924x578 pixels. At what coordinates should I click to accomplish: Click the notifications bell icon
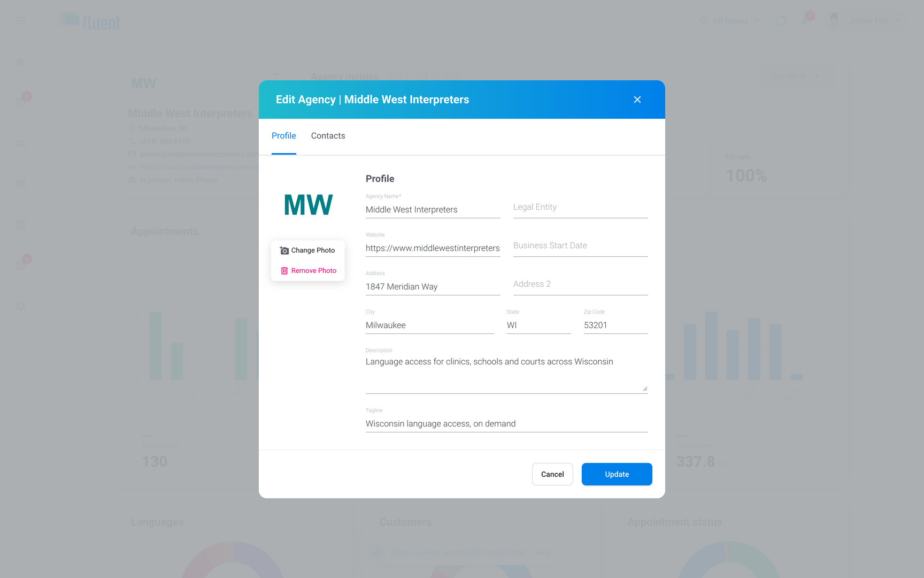point(804,21)
